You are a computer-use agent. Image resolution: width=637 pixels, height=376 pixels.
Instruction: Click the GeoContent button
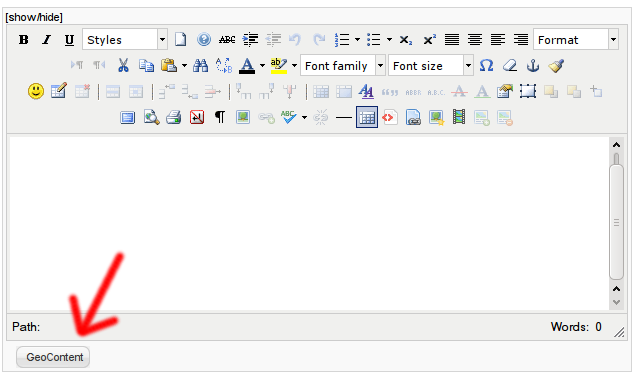pos(53,357)
